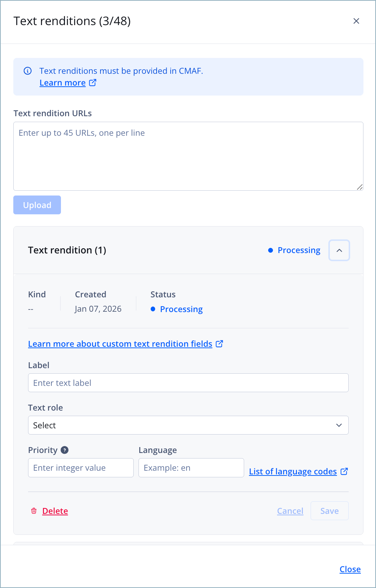Collapse the Text rendition (1) panel

point(339,250)
